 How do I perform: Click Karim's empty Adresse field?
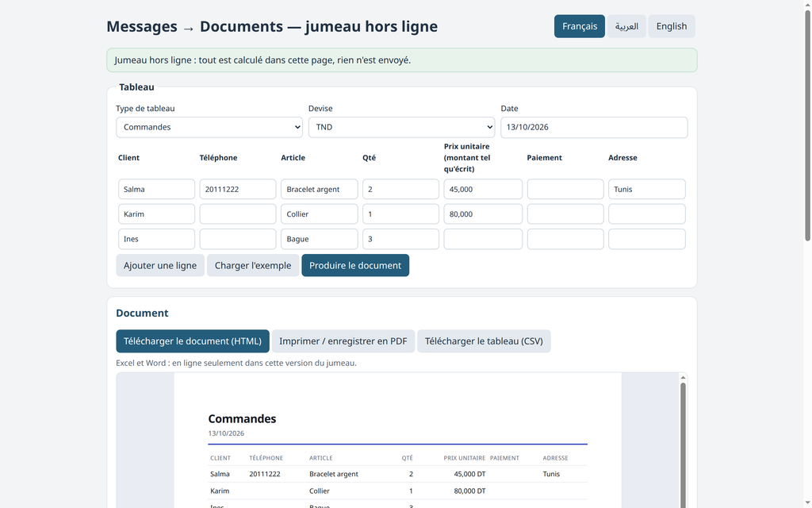click(647, 214)
